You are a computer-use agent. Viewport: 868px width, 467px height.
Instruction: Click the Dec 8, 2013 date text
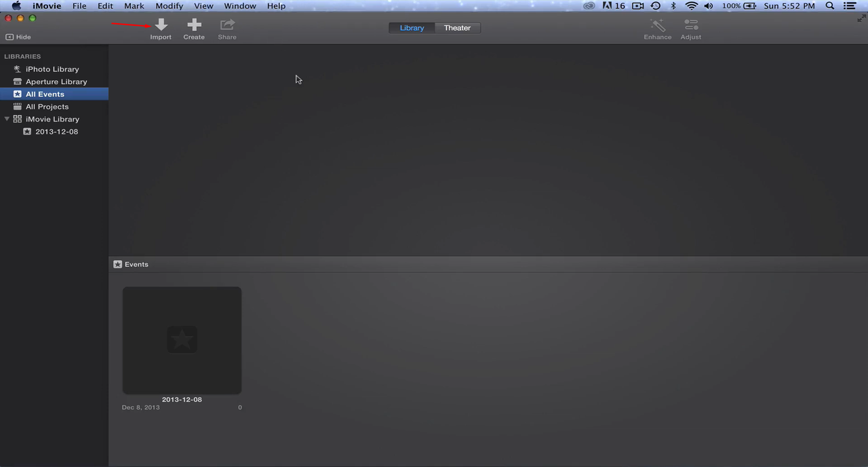point(141,407)
